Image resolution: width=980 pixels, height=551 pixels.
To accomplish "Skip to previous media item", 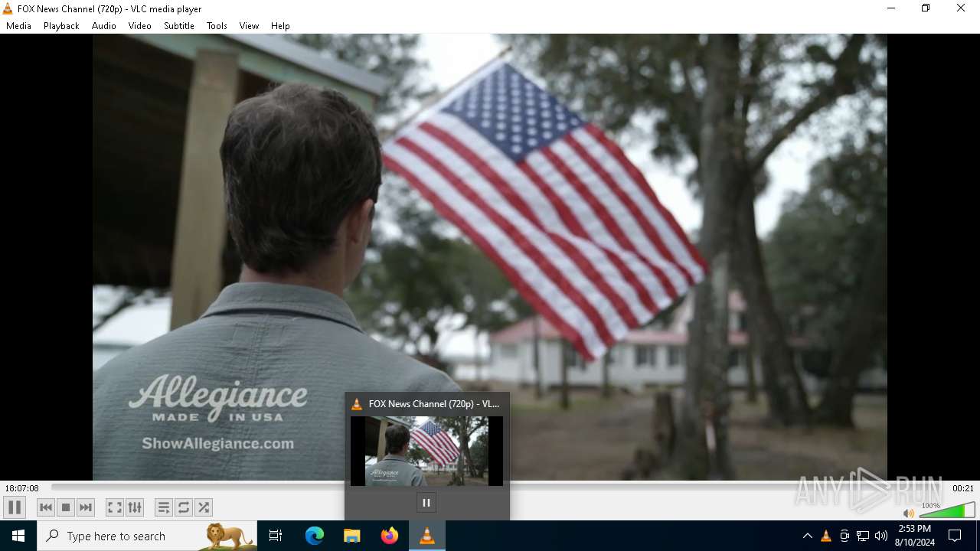I will pyautogui.click(x=46, y=507).
